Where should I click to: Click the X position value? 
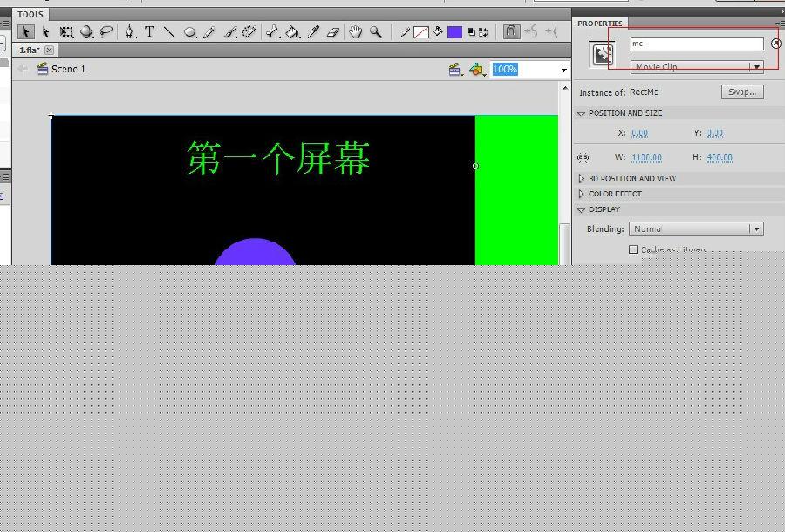coord(639,133)
